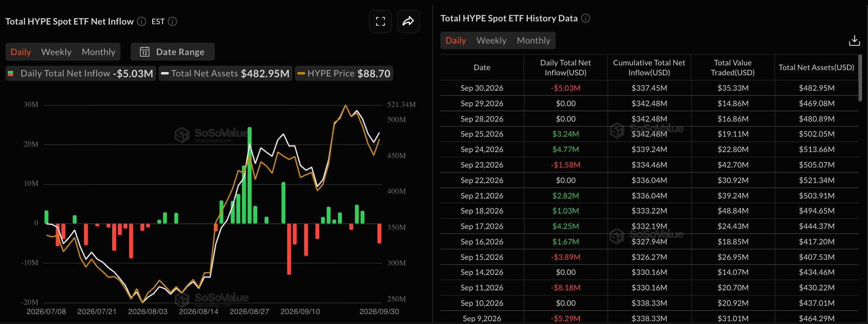The height and width of the screenshot is (324, 868).
Task: Select the Sep 21,2026 date cell
Action: [x=482, y=196]
